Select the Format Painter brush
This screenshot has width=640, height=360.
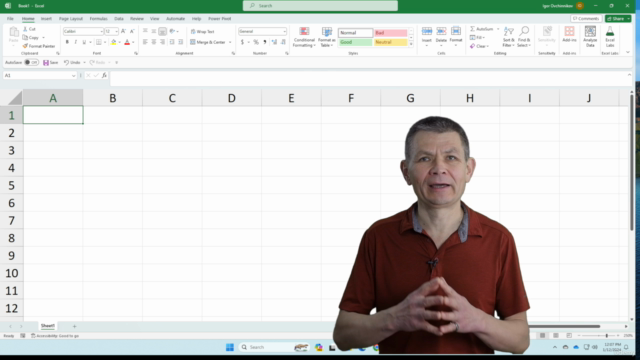click(25, 46)
